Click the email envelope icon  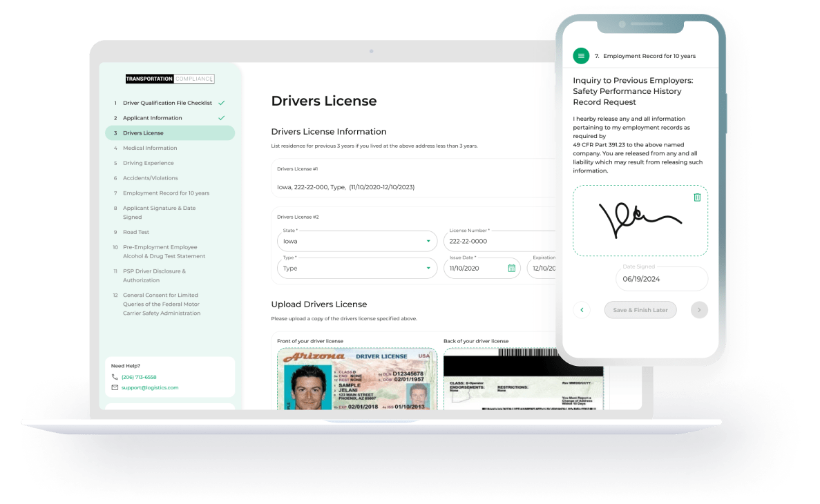[115, 388]
